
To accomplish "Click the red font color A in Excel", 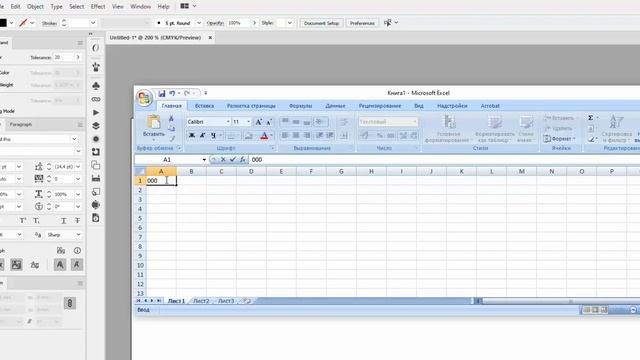I will (264, 136).
